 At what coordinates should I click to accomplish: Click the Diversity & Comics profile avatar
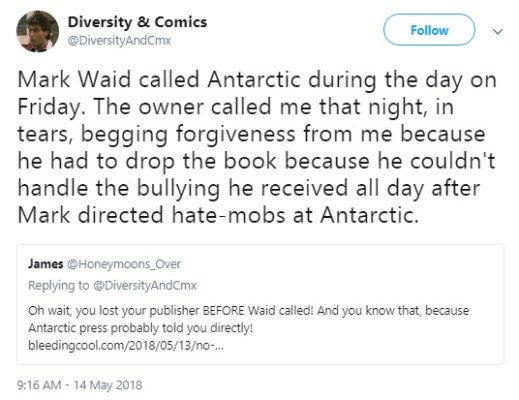(37, 31)
